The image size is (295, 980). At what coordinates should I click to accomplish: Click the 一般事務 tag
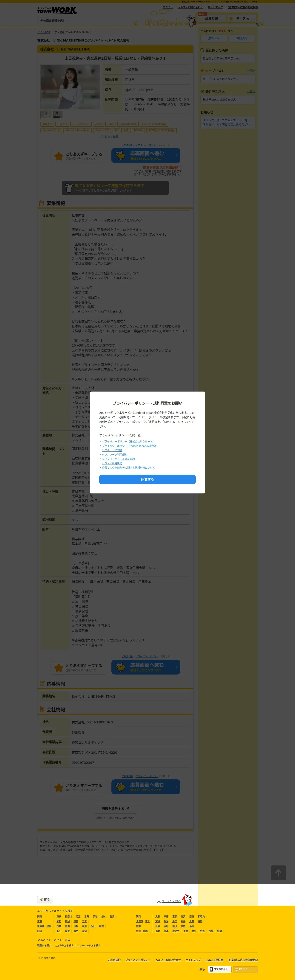pyautogui.click(x=62, y=124)
